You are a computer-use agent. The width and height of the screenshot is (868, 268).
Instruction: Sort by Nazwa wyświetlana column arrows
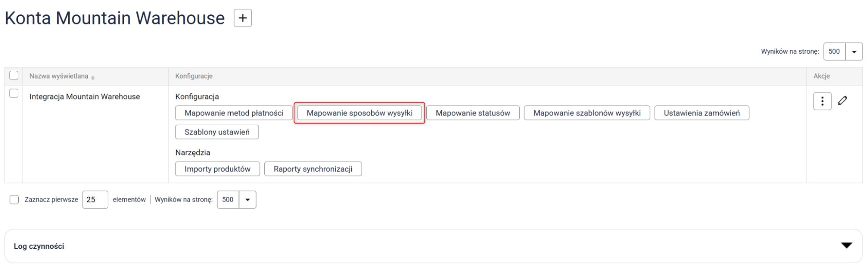click(93, 77)
